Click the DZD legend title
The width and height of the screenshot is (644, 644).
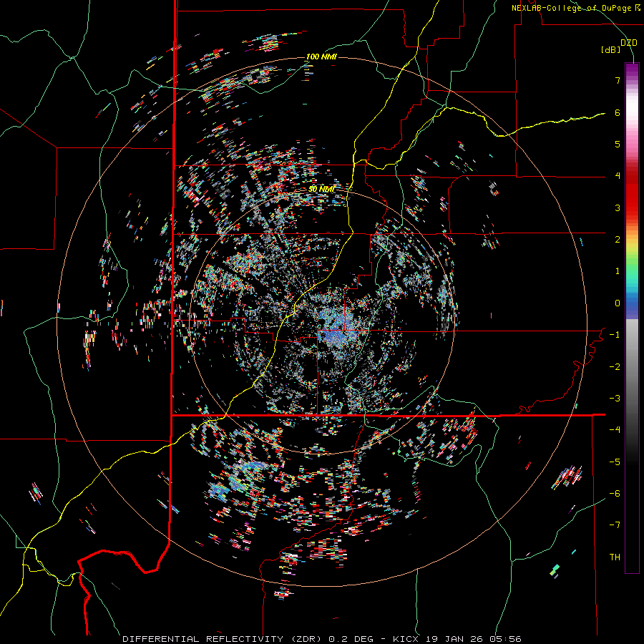[x=629, y=43]
